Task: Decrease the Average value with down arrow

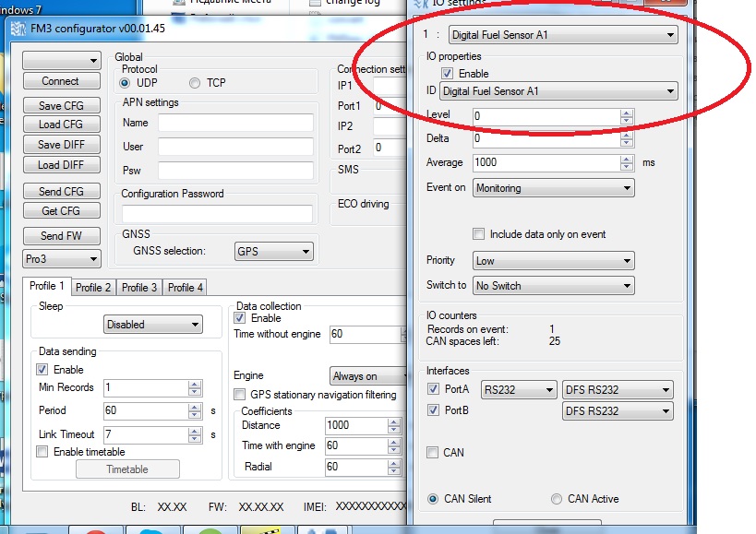Action: [x=627, y=167]
